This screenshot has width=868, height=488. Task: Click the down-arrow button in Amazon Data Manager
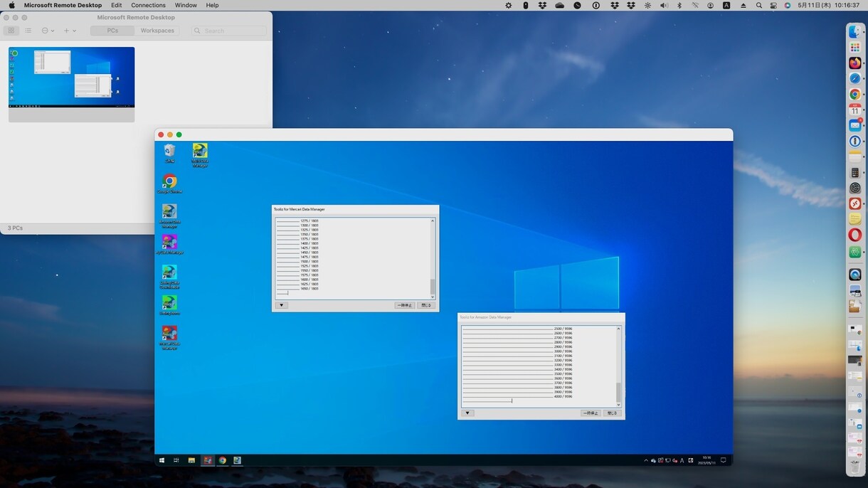[467, 413]
